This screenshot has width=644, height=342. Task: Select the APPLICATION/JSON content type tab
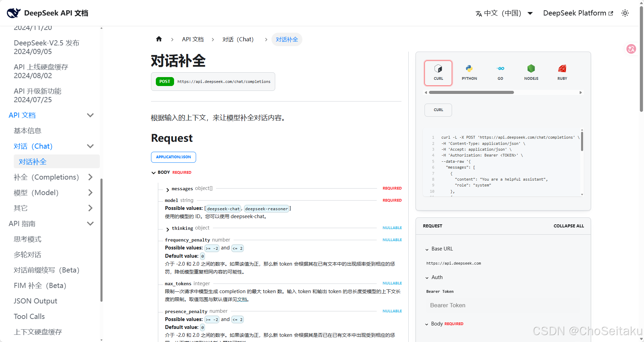tap(173, 157)
